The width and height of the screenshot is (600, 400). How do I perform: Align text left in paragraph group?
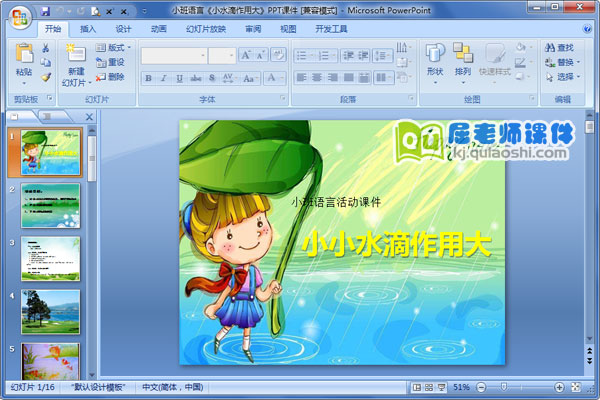point(302,77)
